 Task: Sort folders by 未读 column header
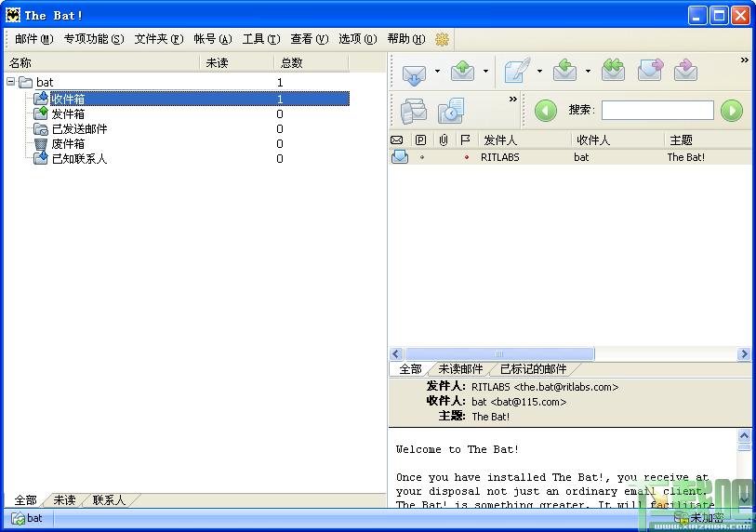tap(237, 63)
